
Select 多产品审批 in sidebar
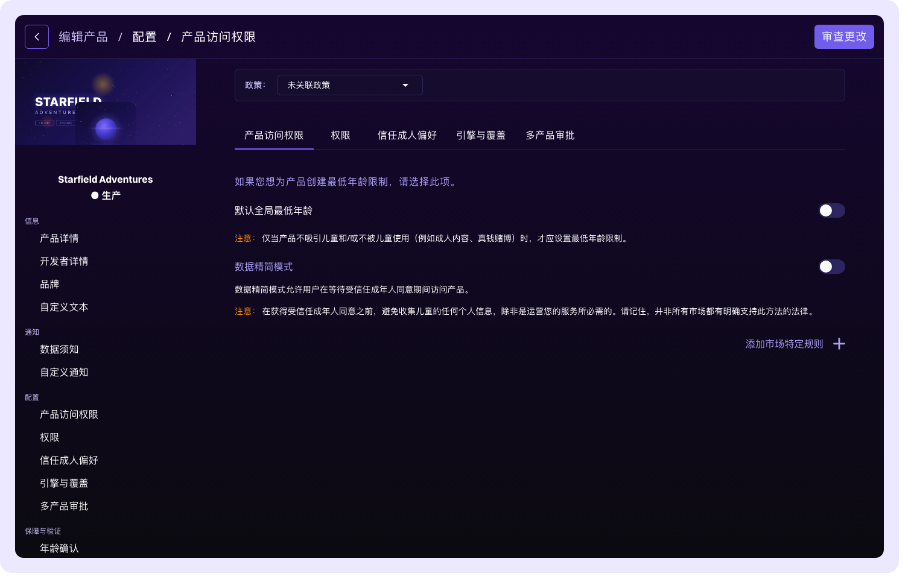pyautogui.click(x=64, y=506)
